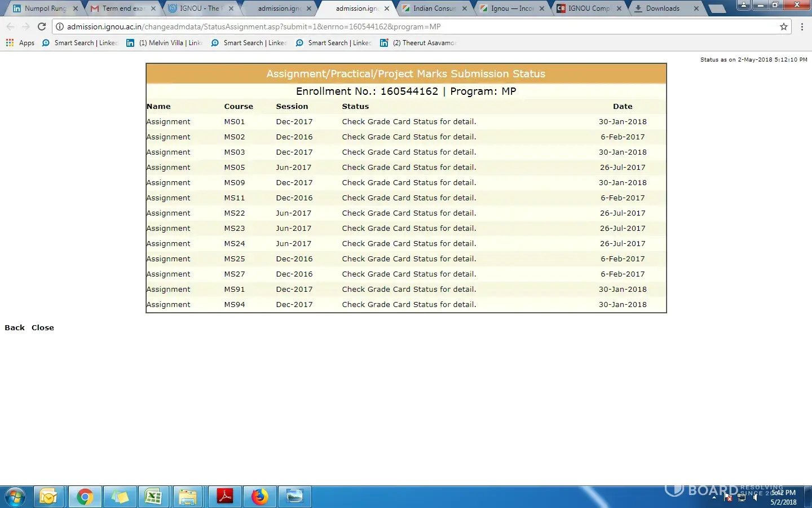Viewport: 812px width, 508px height.
Task: Click the status text in the MS09 row
Action: 409,182
